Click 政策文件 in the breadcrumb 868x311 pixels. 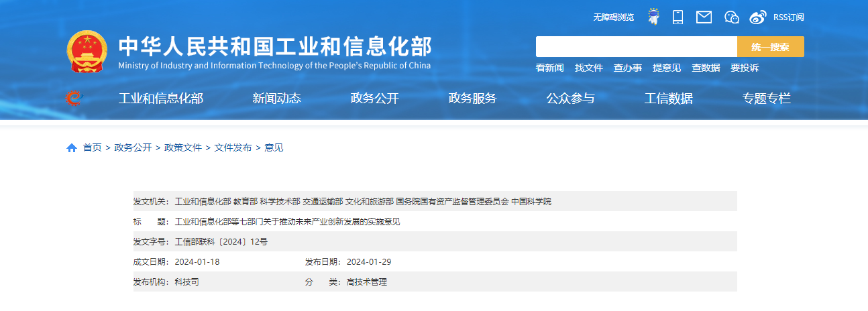(183, 147)
